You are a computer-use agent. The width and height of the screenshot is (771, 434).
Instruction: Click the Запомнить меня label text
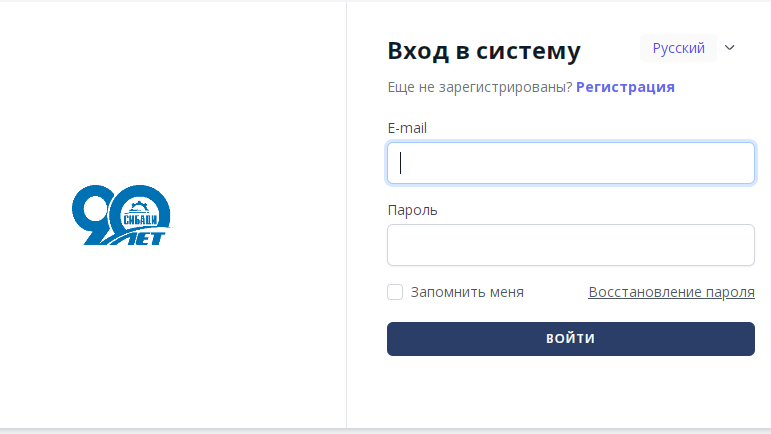point(467,292)
